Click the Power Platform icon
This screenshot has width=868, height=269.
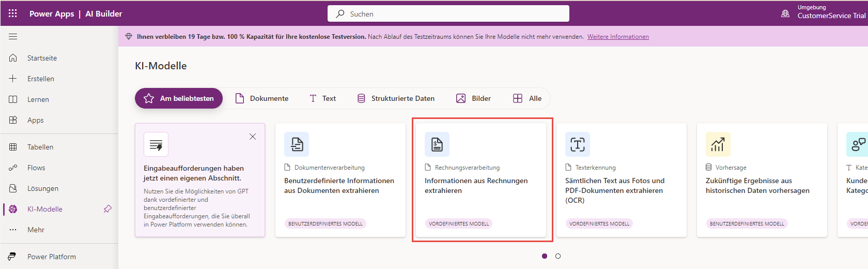(x=13, y=257)
